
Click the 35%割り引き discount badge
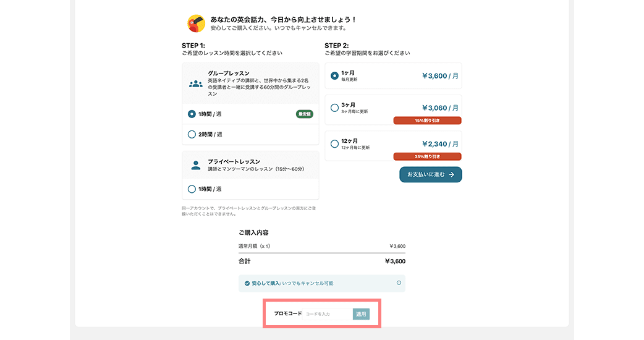tap(427, 156)
